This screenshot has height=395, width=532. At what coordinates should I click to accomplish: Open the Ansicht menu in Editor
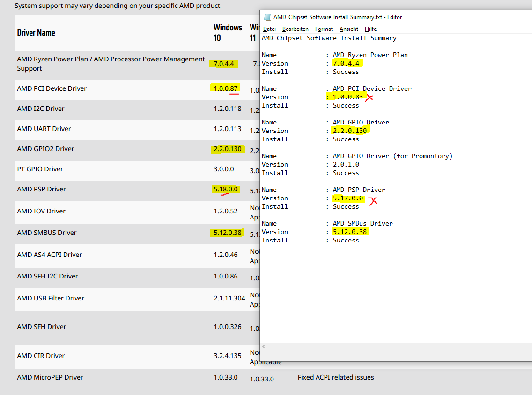349,29
